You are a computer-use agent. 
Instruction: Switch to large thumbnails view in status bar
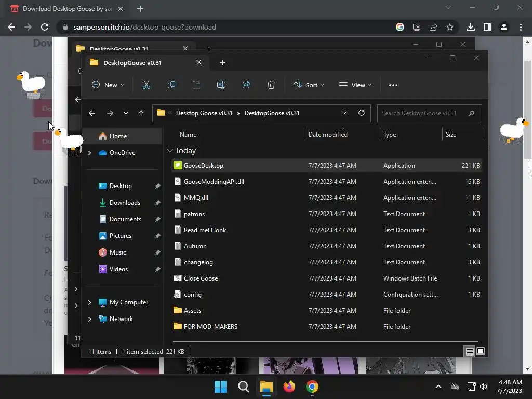pos(481,351)
